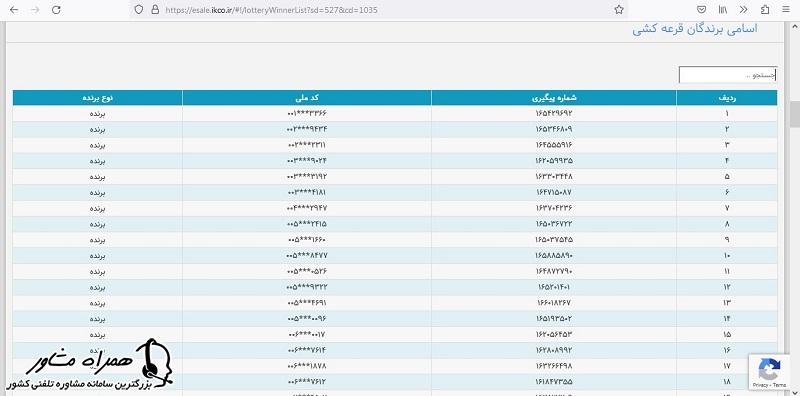
Task: Open the Firefox library
Action: [x=723, y=10]
